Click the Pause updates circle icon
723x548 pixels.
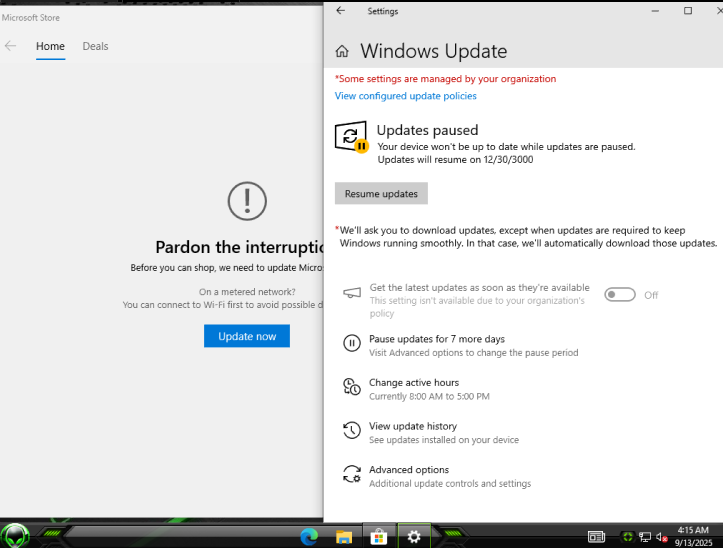click(x=351, y=343)
